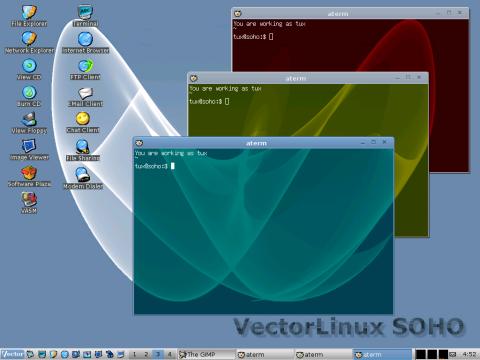
Task: Focus the teal aterm terminal area
Action: pyautogui.click(x=263, y=231)
